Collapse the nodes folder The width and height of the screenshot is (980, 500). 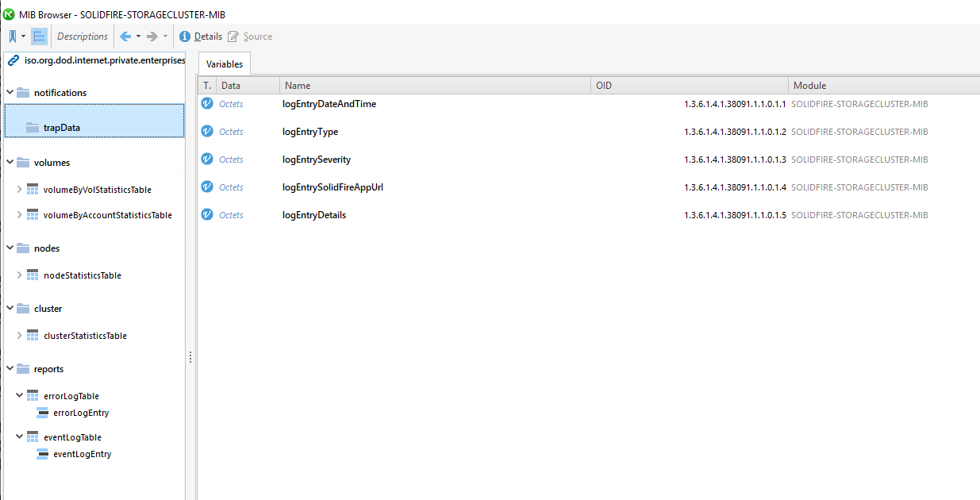[x=10, y=248]
